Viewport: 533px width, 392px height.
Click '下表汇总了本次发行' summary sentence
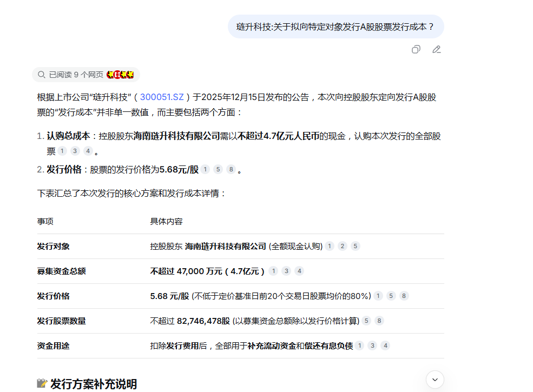coord(131,193)
